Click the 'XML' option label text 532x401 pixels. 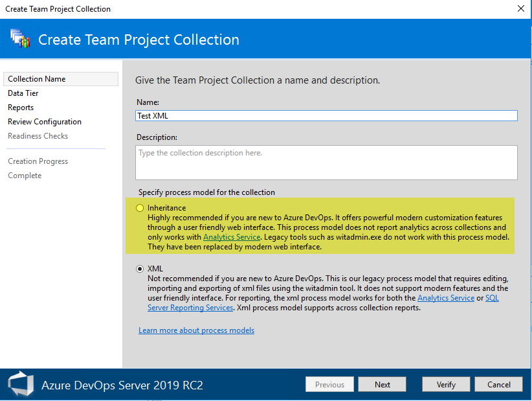[x=155, y=269]
